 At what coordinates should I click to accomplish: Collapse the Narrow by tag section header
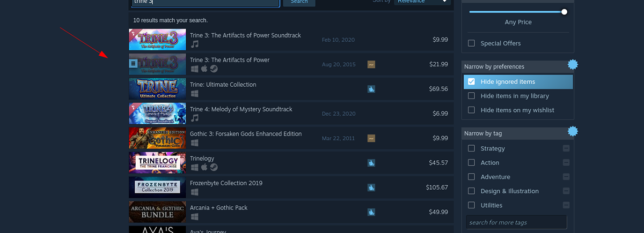click(514, 133)
